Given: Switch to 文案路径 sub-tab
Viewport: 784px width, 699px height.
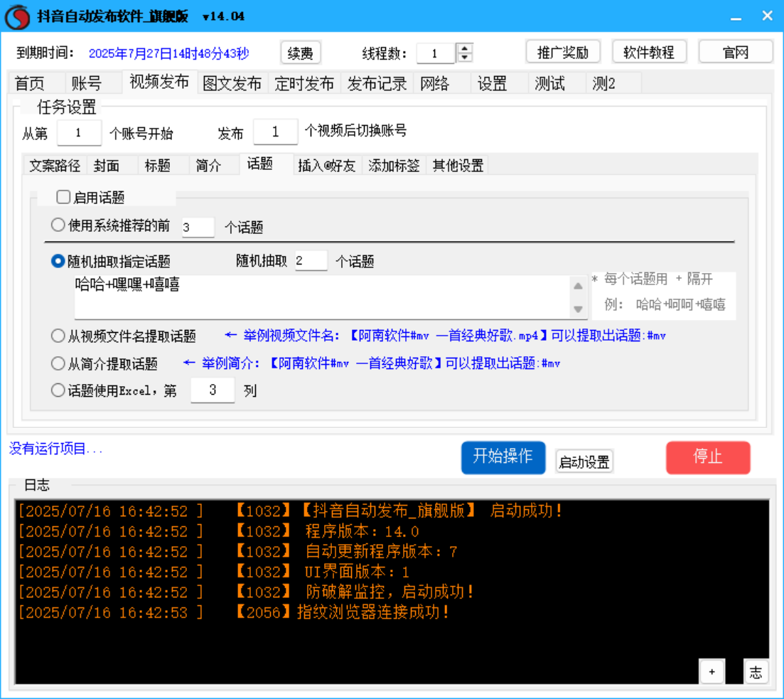Looking at the screenshot, I should [55, 165].
